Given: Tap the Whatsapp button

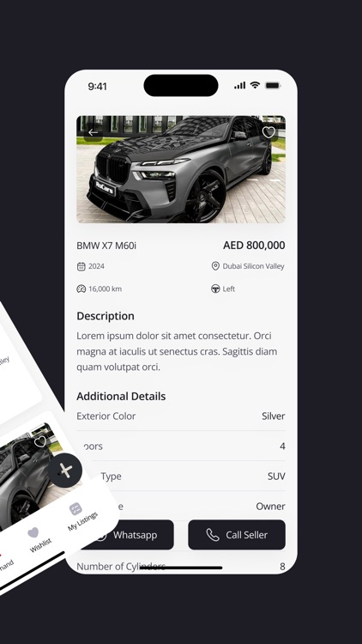Looking at the screenshot, I should click(127, 535).
